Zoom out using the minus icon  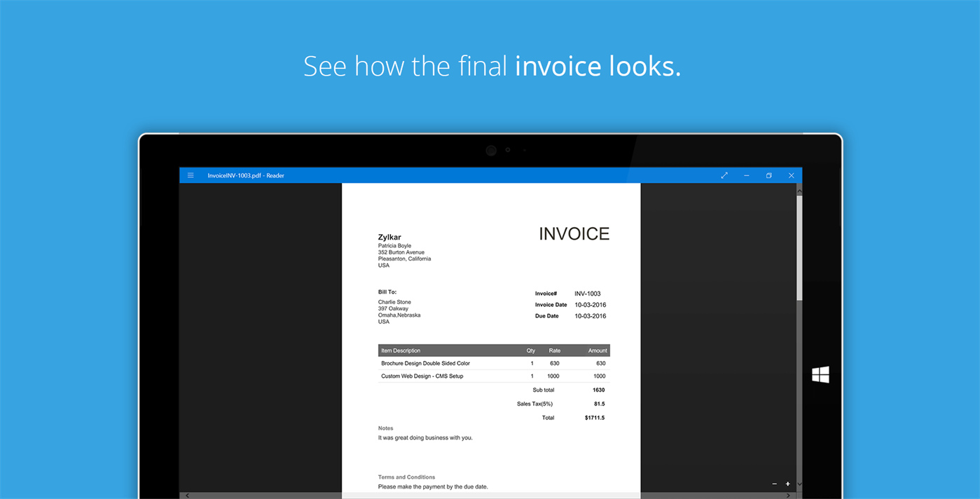point(774,484)
